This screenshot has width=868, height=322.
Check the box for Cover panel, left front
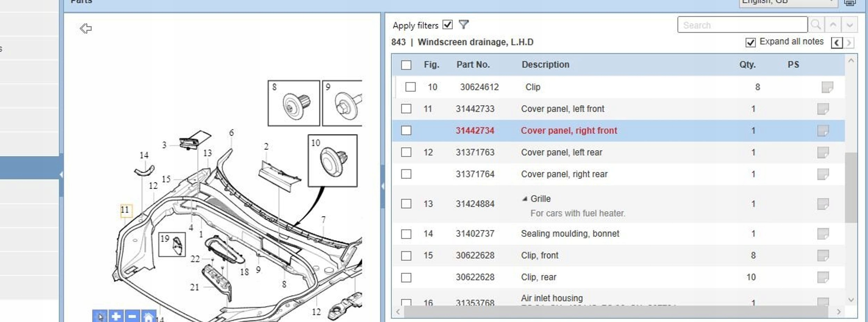coord(406,109)
